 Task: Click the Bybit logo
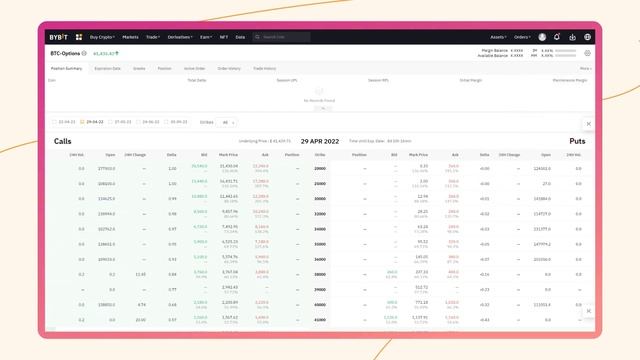(x=58, y=37)
